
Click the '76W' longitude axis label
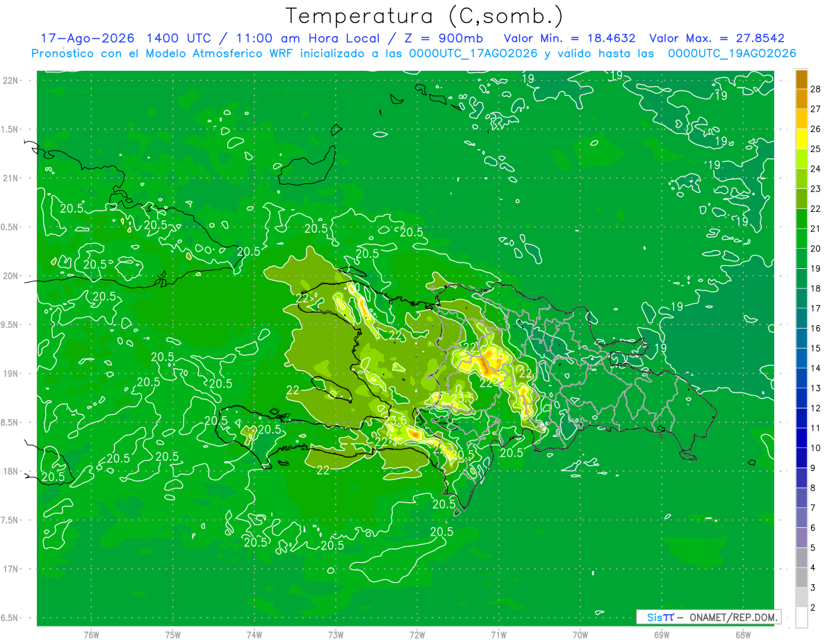coord(91,635)
